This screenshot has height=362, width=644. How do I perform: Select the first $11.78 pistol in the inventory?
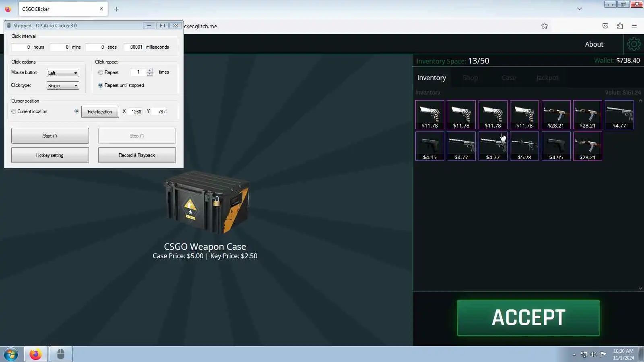(x=430, y=115)
